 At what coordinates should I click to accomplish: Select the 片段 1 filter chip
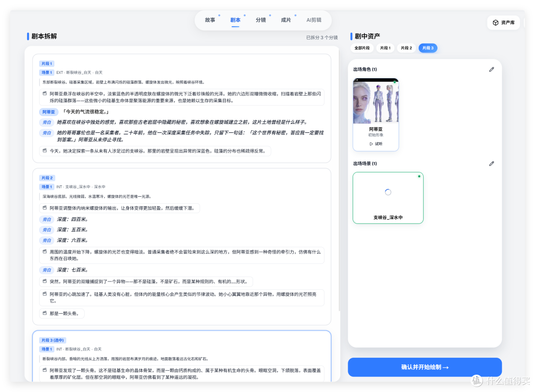click(x=385, y=48)
